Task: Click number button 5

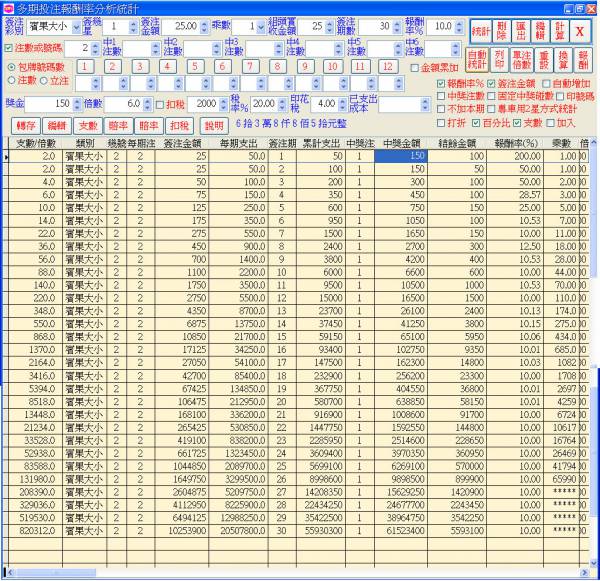Action: pyautogui.click(x=195, y=67)
